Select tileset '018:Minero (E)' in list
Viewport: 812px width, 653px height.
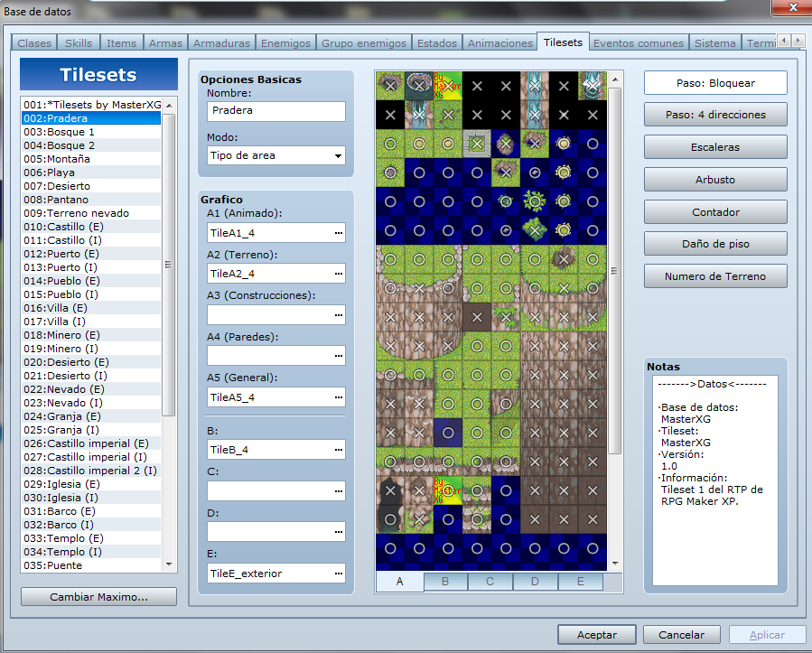point(91,335)
